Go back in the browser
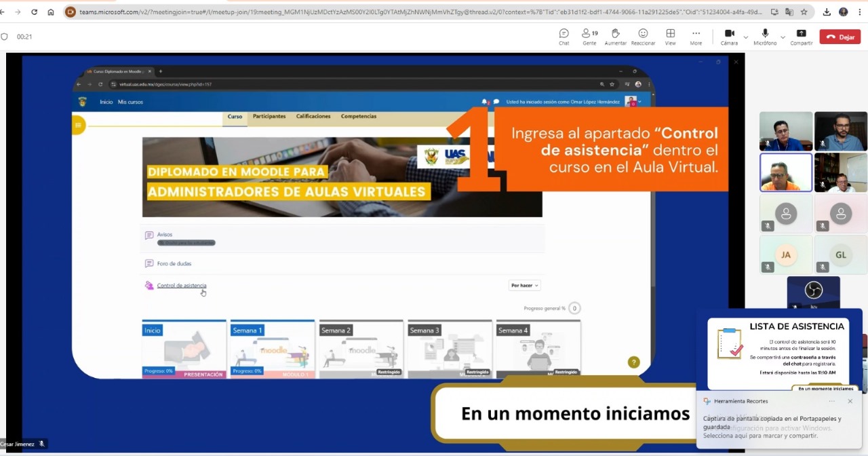This screenshot has height=456, width=868. pyautogui.click(x=3, y=12)
